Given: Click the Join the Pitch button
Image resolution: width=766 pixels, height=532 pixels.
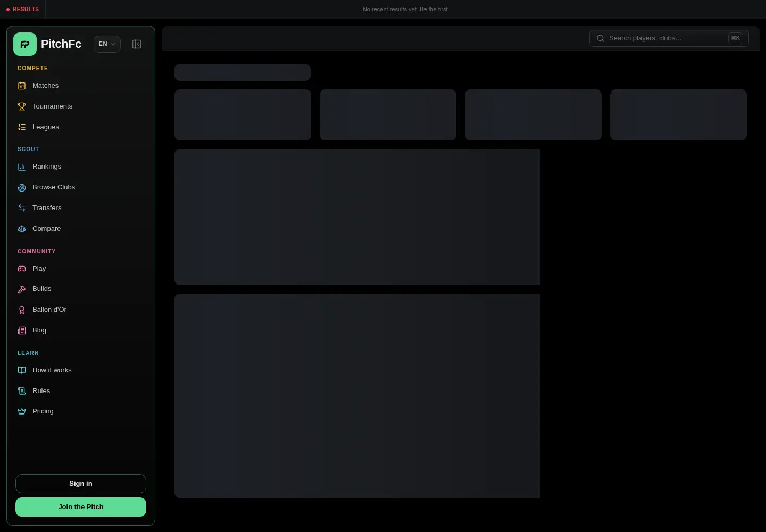Looking at the screenshot, I should pos(81,507).
